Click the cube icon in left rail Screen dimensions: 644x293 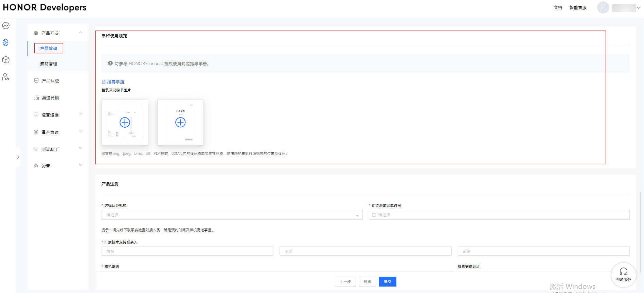pos(6,60)
